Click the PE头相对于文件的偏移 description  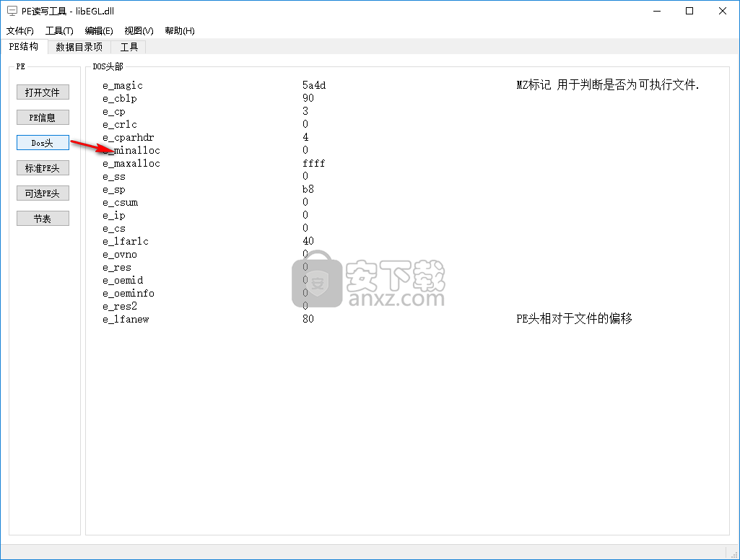coord(574,318)
